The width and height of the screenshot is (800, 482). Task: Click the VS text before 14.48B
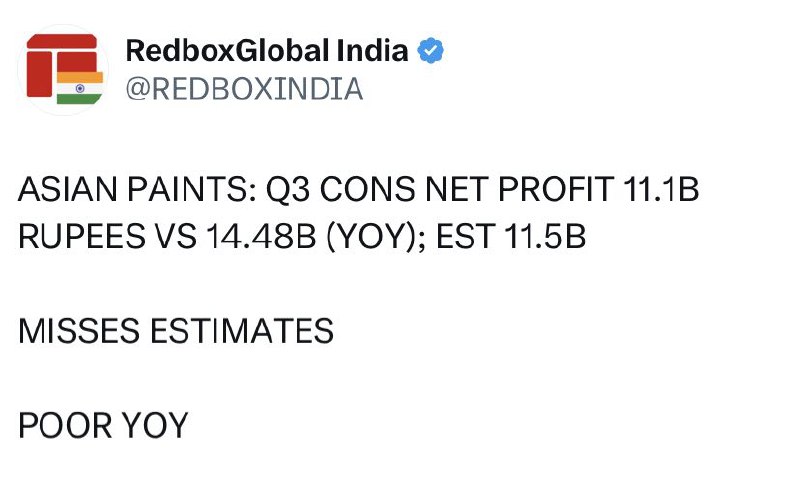(x=176, y=236)
